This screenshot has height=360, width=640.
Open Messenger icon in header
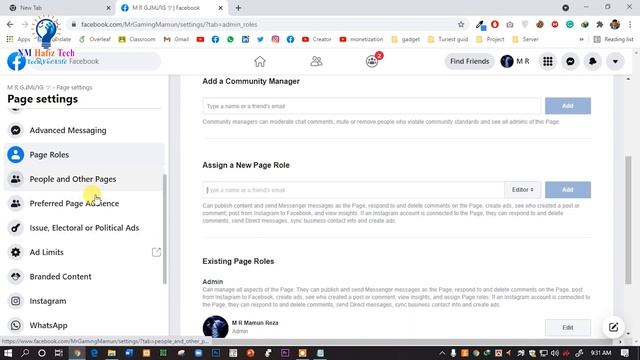click(570, 61)
